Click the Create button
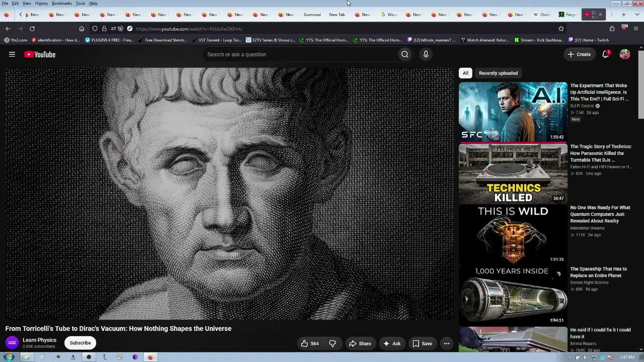Screen dimensions: 644x362 (579, 54)
